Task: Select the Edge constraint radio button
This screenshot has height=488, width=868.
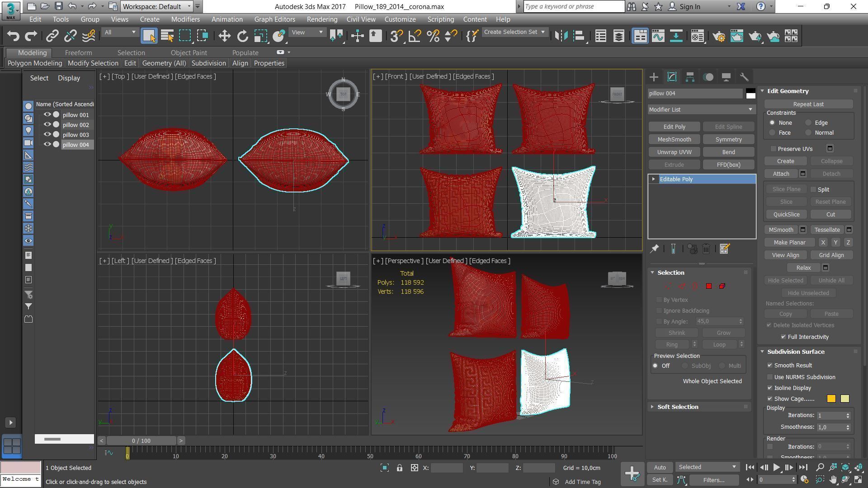Action: point(808,123)
